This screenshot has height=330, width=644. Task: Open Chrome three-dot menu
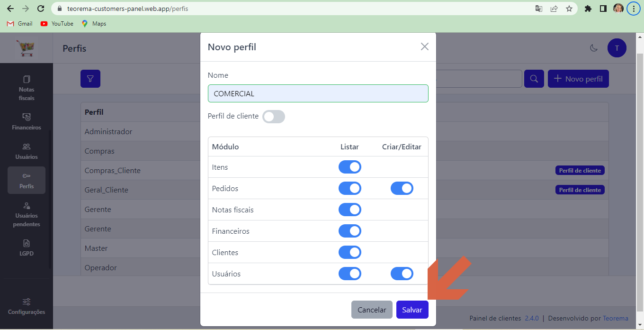tap(634, 9)
